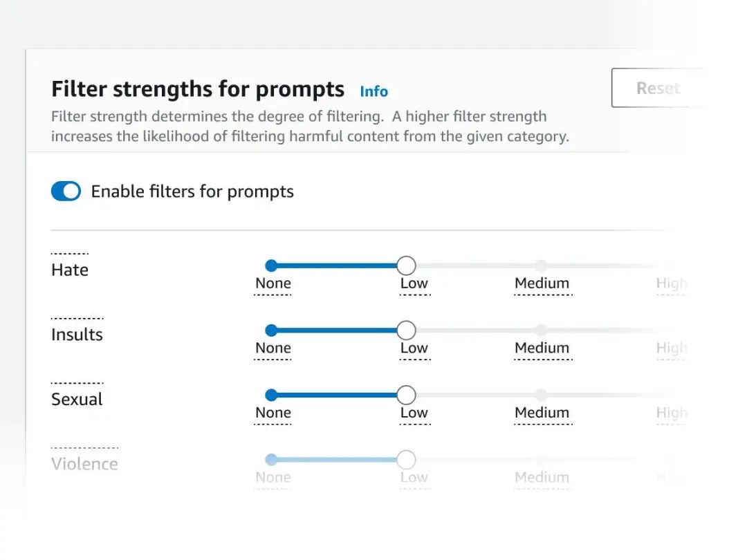This screenshot has height=560, width=747.
Task: Click the Insults category label
Action: (x=77, y=335)
